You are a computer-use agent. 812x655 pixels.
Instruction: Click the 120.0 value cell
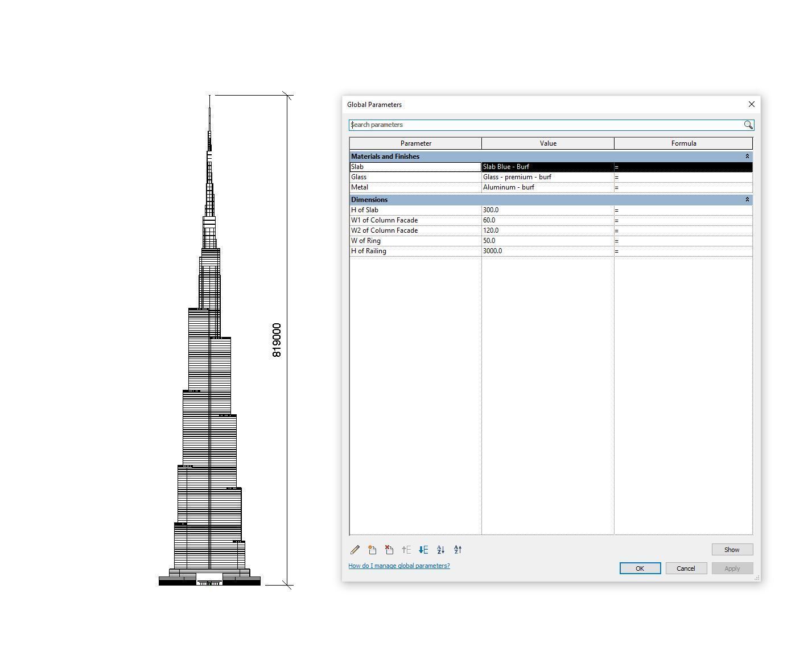pyautogui.click(x=548, y=230)
